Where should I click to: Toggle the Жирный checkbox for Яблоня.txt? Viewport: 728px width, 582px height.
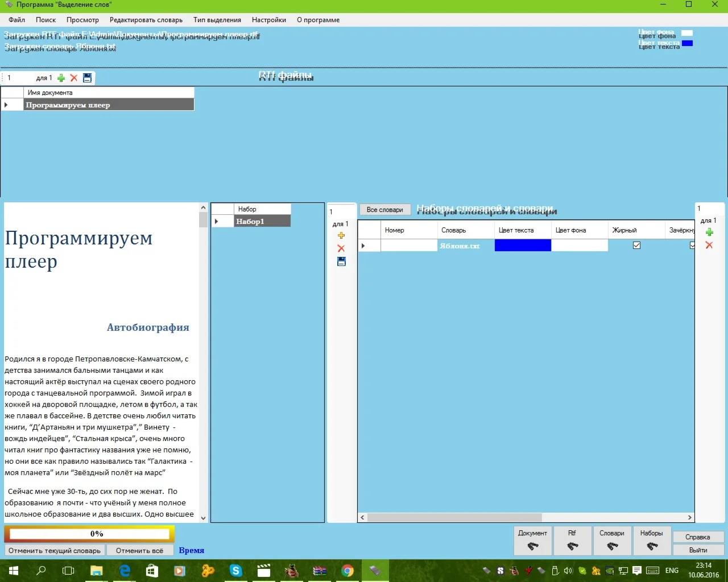point(636,246)
